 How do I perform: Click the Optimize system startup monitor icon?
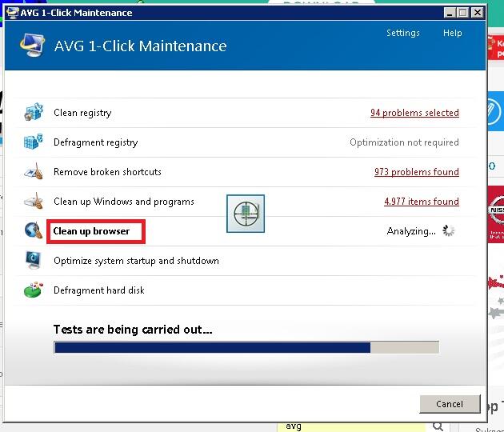[34, 260]
